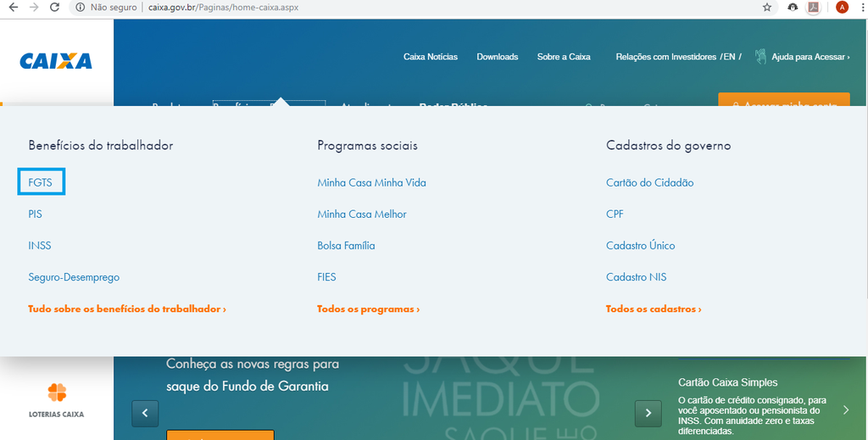This screenshot has width=868, height=440.
Task: Open Sobre a Caixa
Action: pyautogui.click(x=564, y=57)
